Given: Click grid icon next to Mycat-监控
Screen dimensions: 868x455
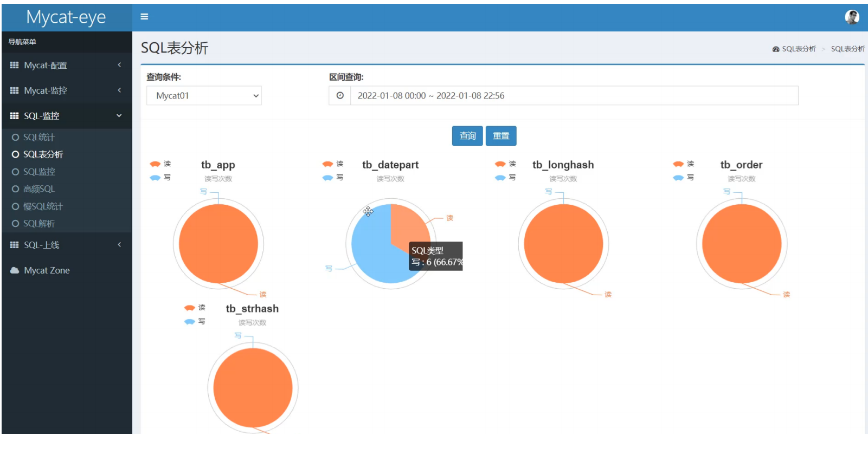Looking at the screenshot, I should [15, 90].
